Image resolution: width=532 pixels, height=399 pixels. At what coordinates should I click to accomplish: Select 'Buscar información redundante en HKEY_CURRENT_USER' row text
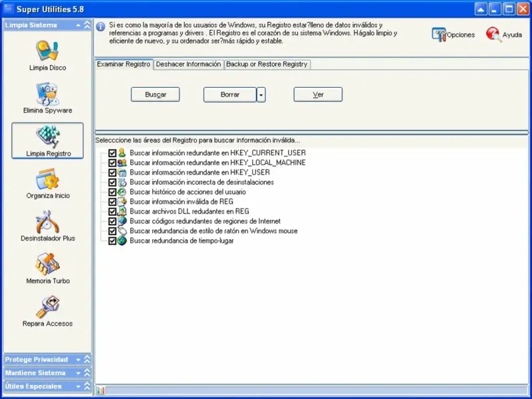[218, 153]
